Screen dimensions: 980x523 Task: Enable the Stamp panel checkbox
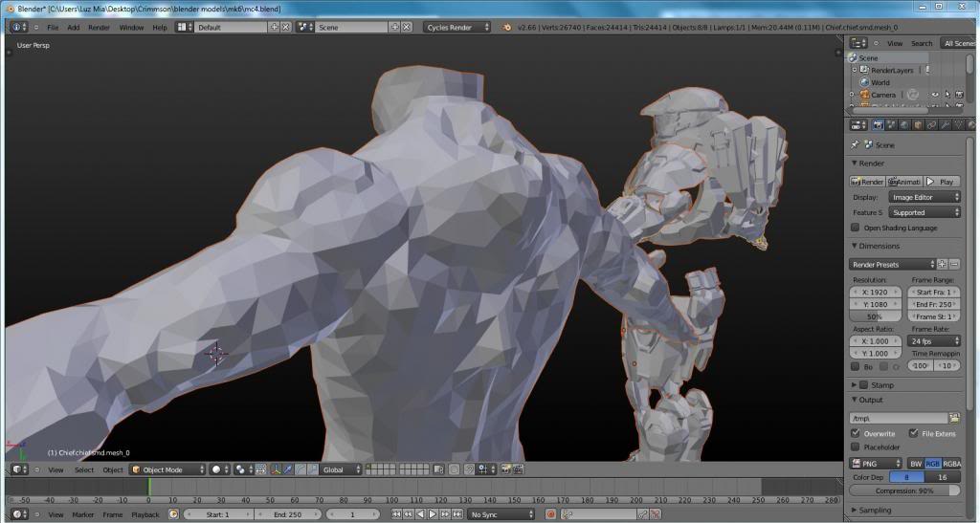tap(864, 385)
